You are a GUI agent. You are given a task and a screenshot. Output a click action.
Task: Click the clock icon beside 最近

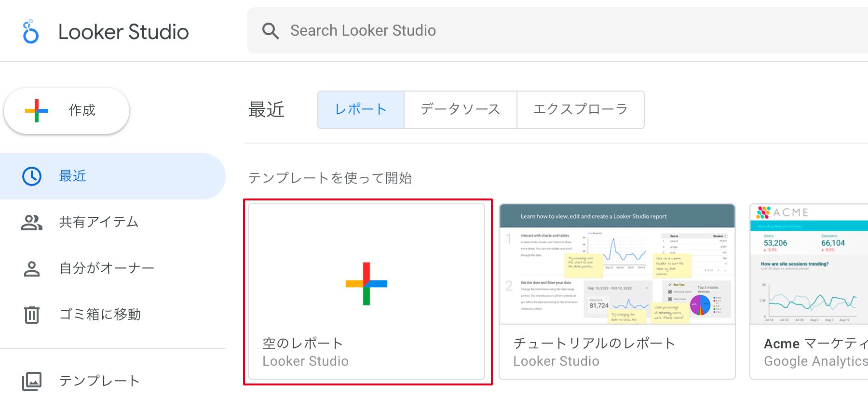coord(32,176)
